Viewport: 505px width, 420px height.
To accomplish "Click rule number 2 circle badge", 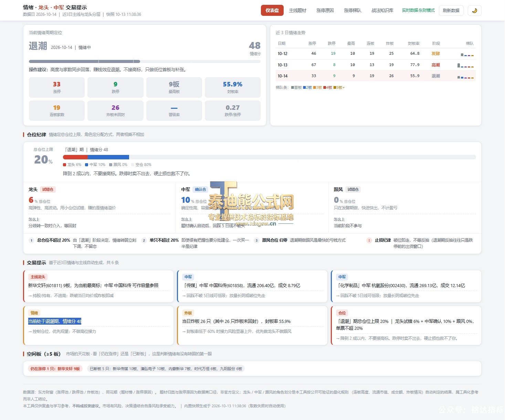I will pyautogui.click(x=144, y=240).
